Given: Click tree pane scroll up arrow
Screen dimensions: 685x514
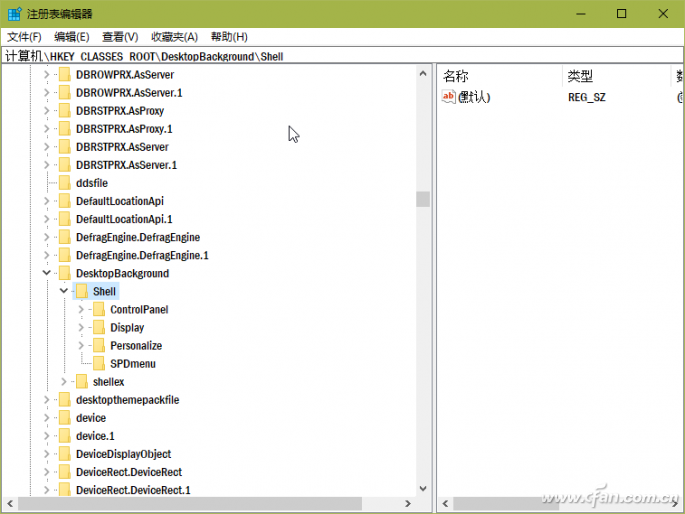Looking at the screenshot, I should coord(422,73).
